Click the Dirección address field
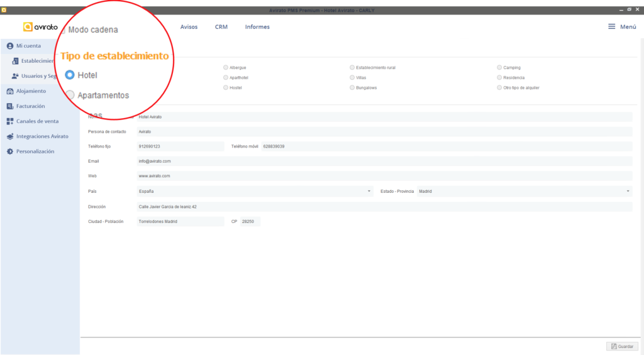644x355 pixels. 384,207
